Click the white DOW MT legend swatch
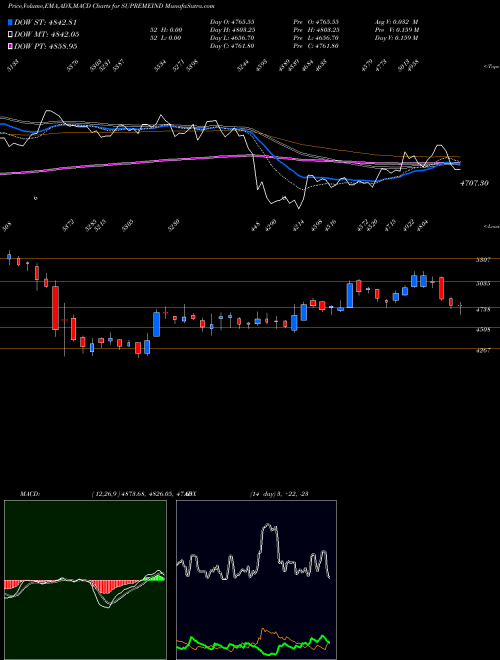Viewport: 500px width, 660px height. (10, 35)
